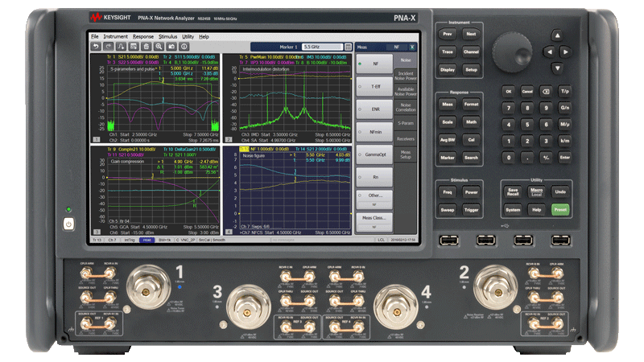Image resolution: width=644 pixels, height=362 pixels.
Task: Expand the Meas Class... softkey
Action: [x=374, y=223]
